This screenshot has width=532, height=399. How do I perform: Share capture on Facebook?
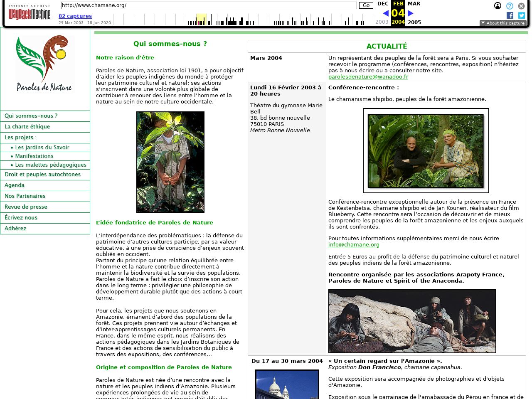click(510, 15)
